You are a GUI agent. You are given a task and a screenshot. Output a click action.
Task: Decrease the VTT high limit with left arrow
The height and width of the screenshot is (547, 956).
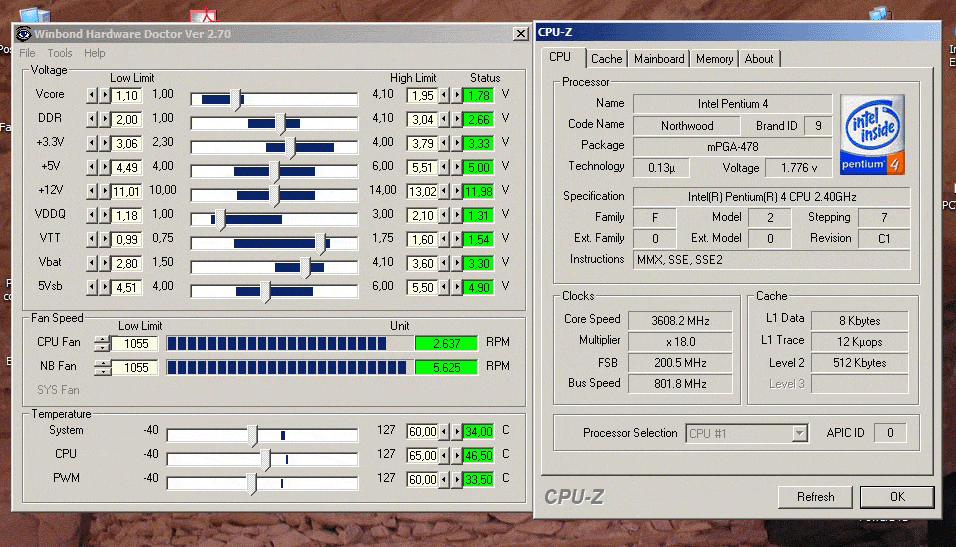point(444,239)
